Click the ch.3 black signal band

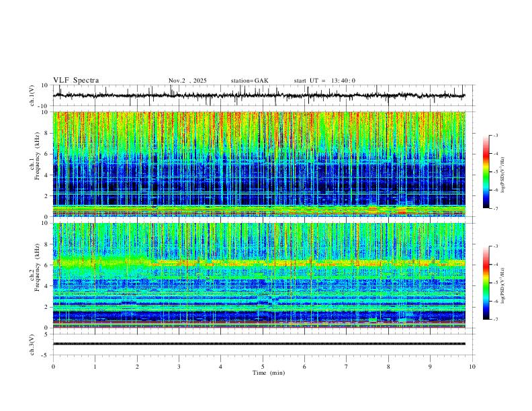pyautogui.click(x=259, y=344)
